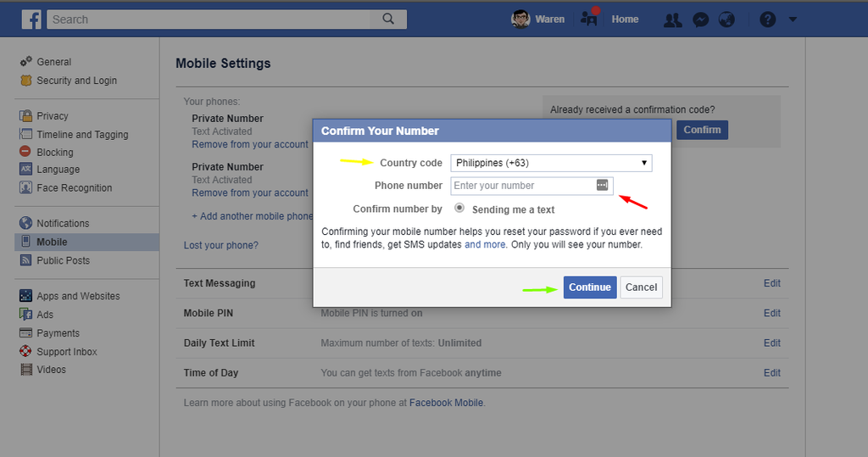Click the Notifications globe icon in sidebar
Screen dimensions: 868x457
[x=26, y=223]
